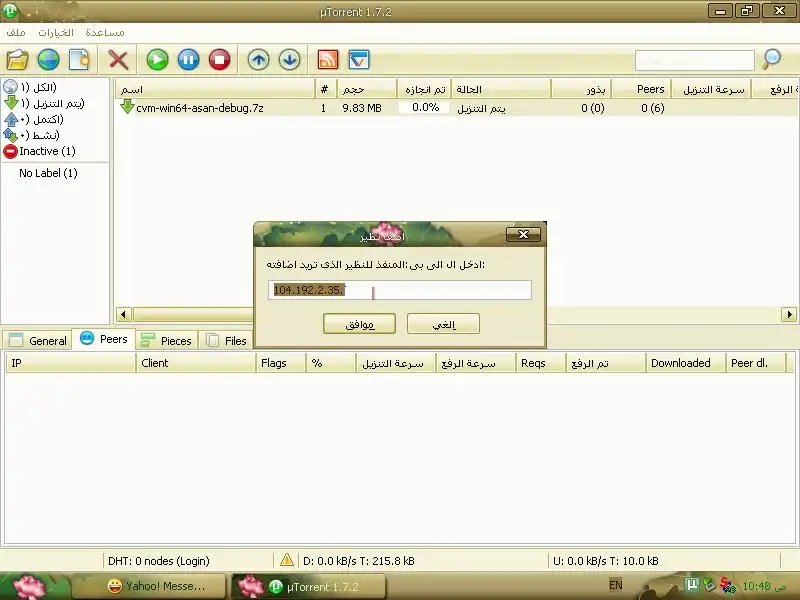Click the download speed status D: 0.0 kB/s
This screenshot has width=800, height=600.
click(359, 561)
